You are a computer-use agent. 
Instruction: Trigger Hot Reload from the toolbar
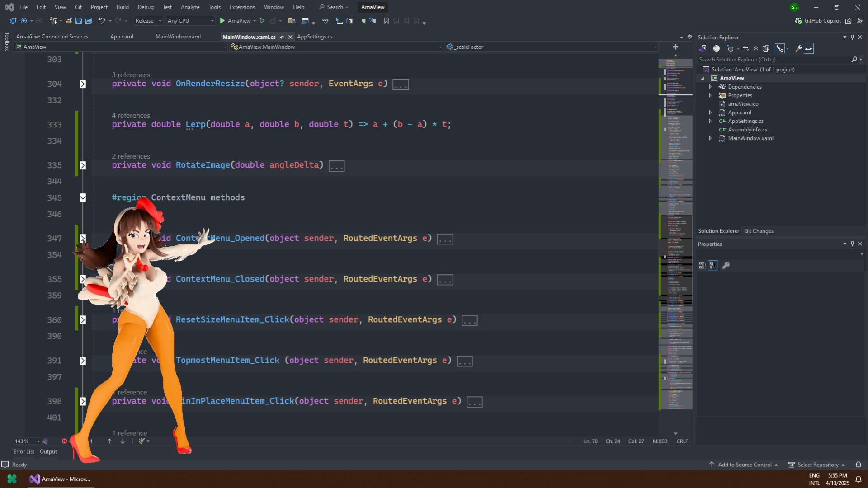pyautogui.click(x=274, y=21)
